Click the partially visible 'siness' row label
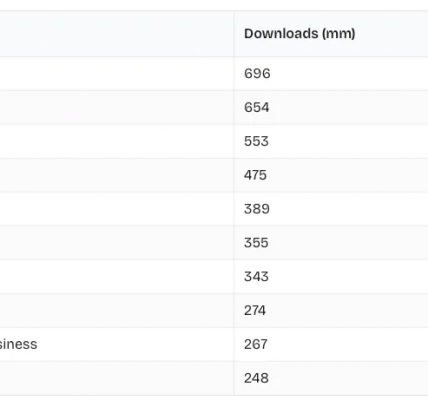The image size is (428, 400). pos(18,344)
